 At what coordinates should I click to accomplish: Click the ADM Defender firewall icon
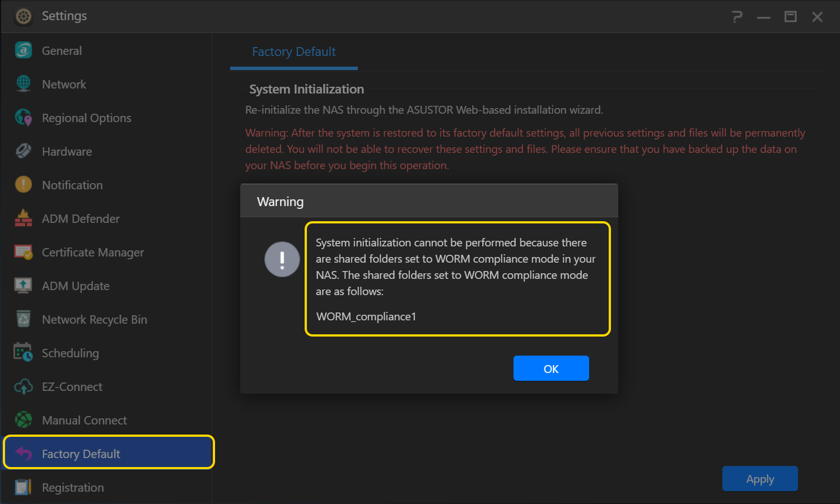click(23, 218)
